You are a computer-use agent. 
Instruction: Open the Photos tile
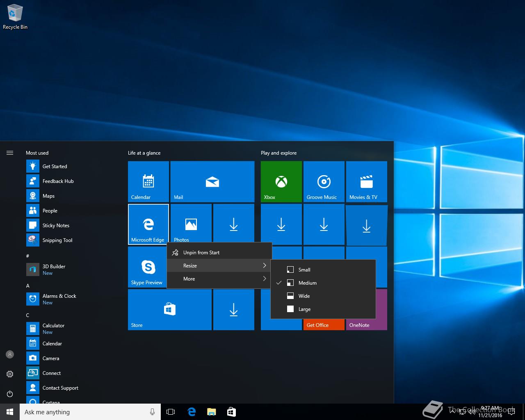[x=191, y=223]
